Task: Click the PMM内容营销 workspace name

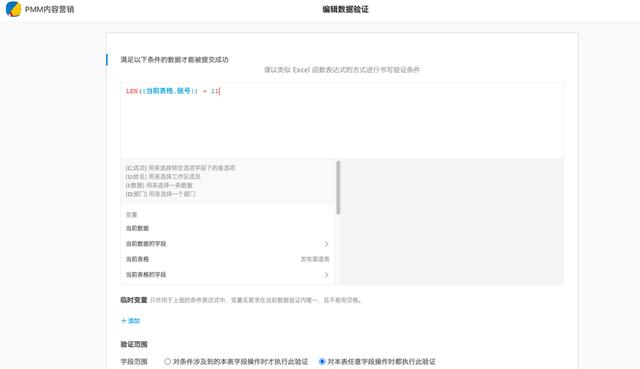Action: click(49, 9)
